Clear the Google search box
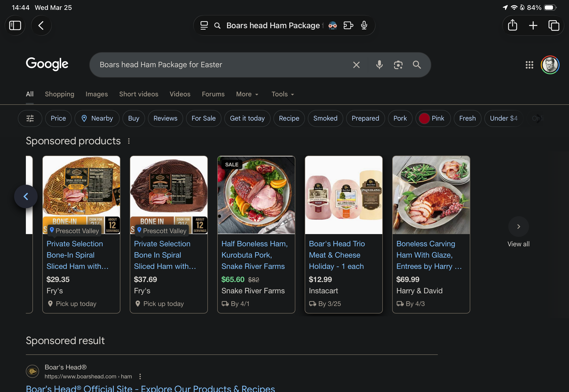Image resolution: width=569 pixels, height=392 pixels. coord(356,65)
